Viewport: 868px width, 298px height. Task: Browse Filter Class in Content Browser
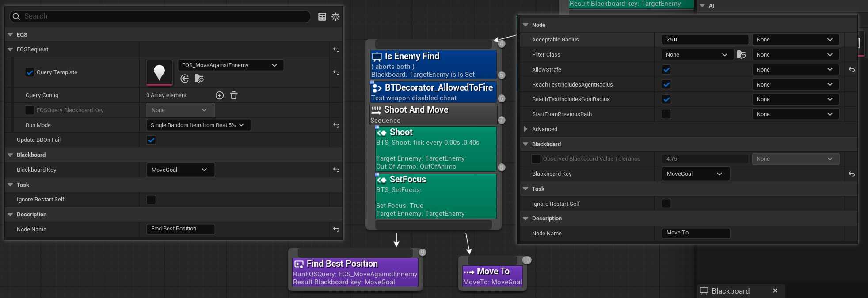tap(742, 55)
